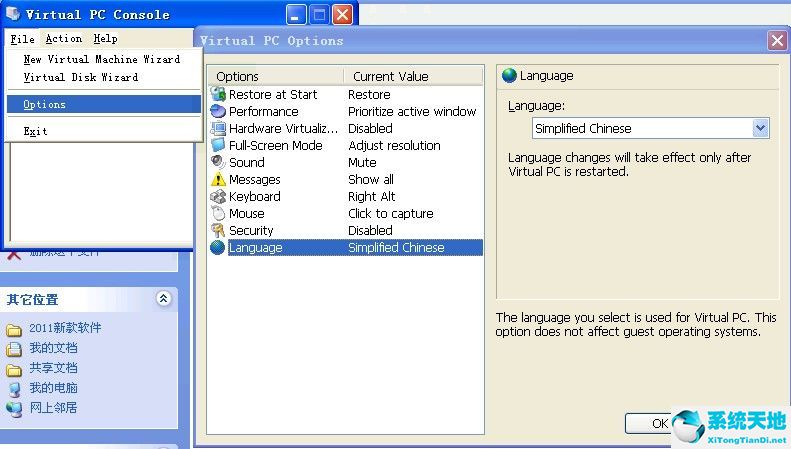Viewport: 791px width, 449px height.
Task: Open the File menu
Action: click(x=23, y=39)
